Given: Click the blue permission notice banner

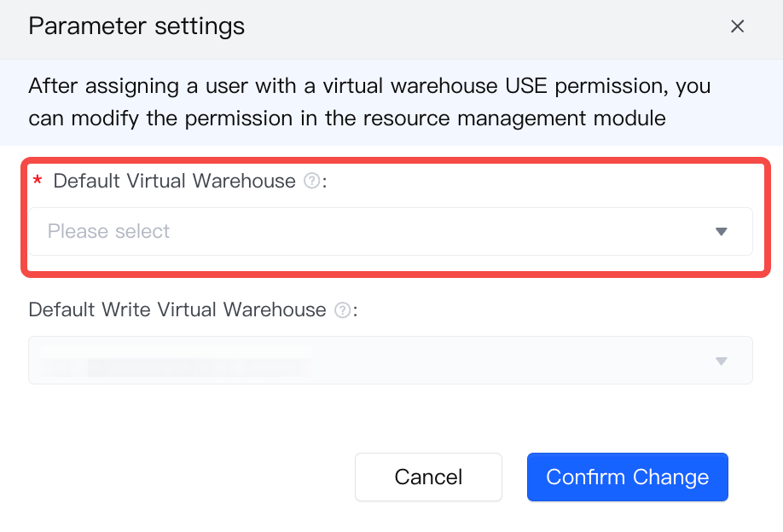Looking at the screenshot, I should tap(391, 103).
